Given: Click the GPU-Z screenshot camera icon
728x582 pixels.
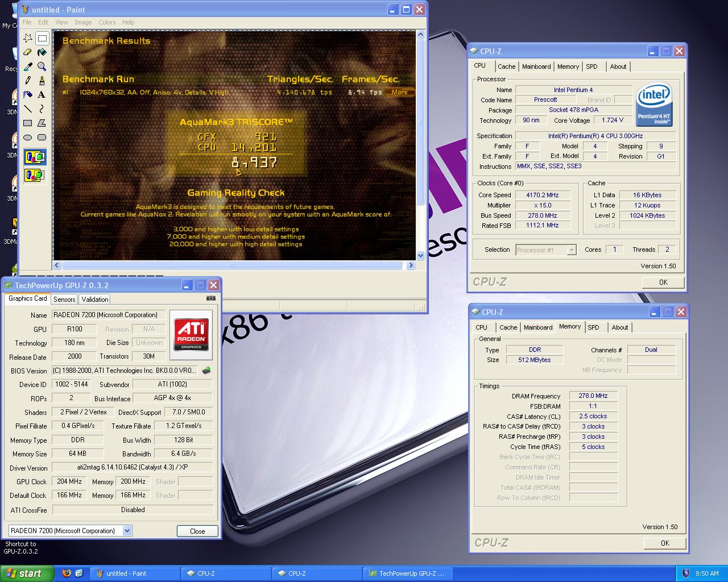Looking at the screenshot, I should point(211,298).
